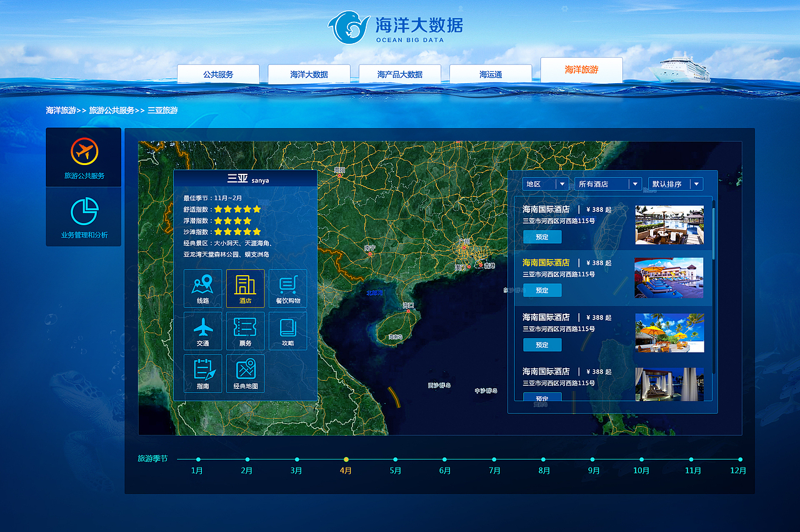
Task: Select the 酒店 hotel icon
Action: [245, 289]
